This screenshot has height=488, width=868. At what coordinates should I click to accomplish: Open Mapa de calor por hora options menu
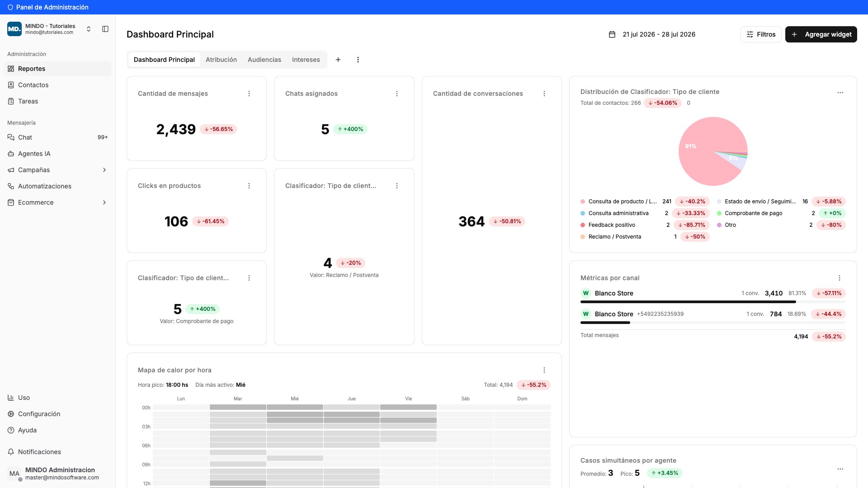tap(544, 370)
